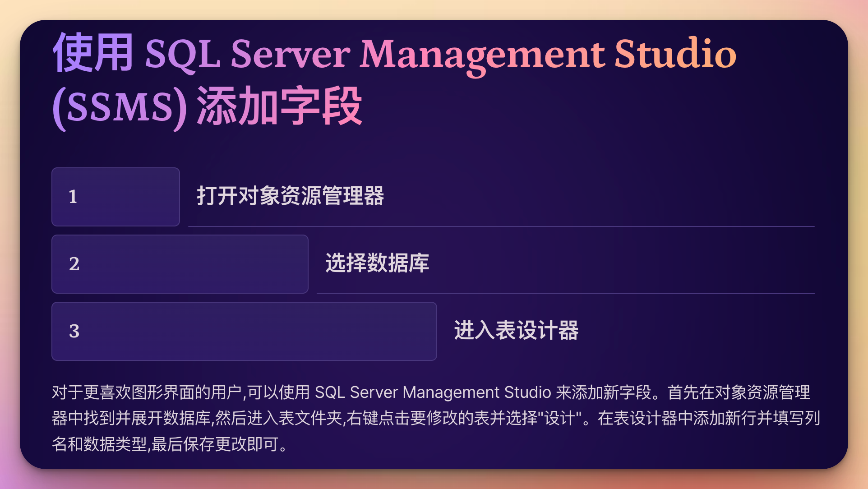Click the word "Management" in the heading
The height and width of the screenshot is (489, 868).
point(482,54)
